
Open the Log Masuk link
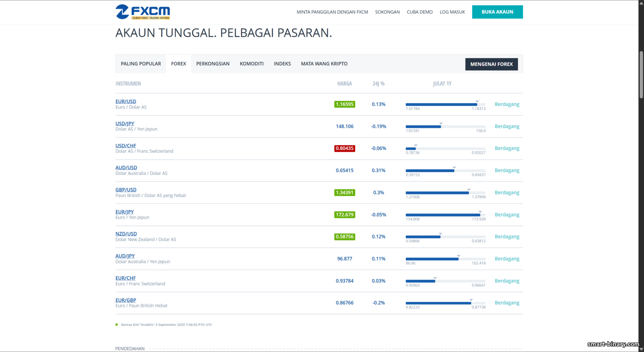pyautogui.click(x=452, y=12)
